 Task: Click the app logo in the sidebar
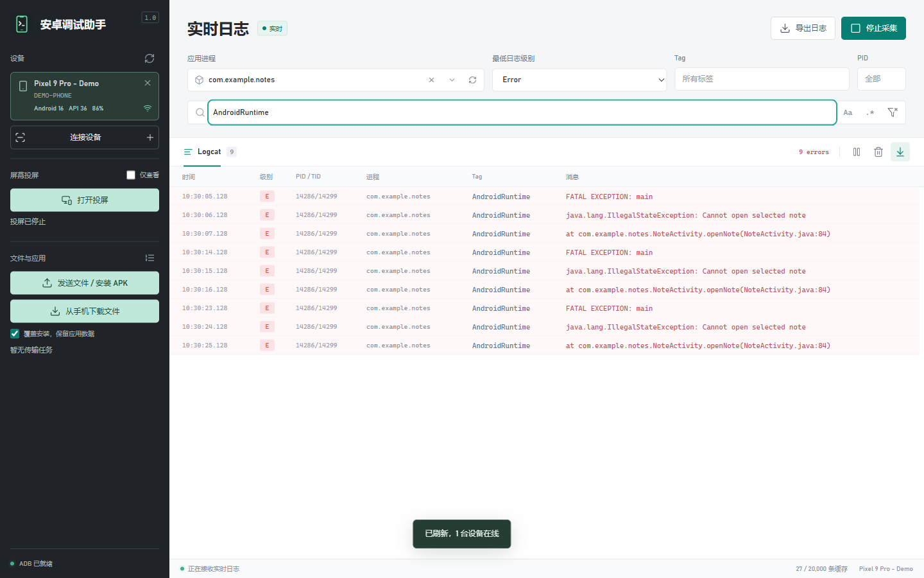point(22,24)
